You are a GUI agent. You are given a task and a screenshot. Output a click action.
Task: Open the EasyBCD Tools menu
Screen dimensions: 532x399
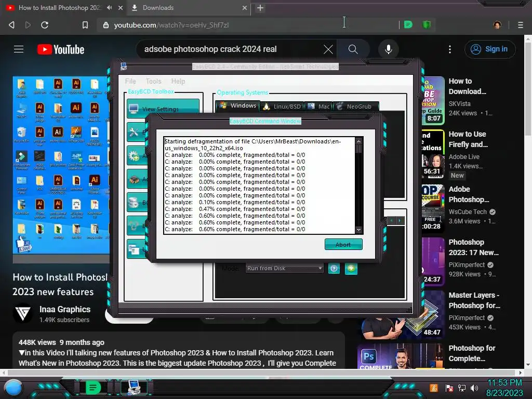(153, 82)
